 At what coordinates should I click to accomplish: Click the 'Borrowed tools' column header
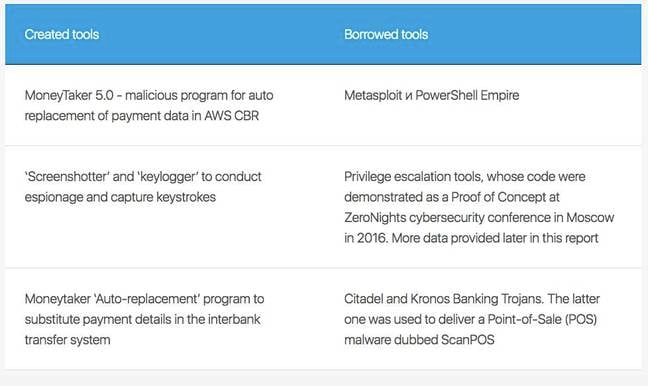(386, 34)
